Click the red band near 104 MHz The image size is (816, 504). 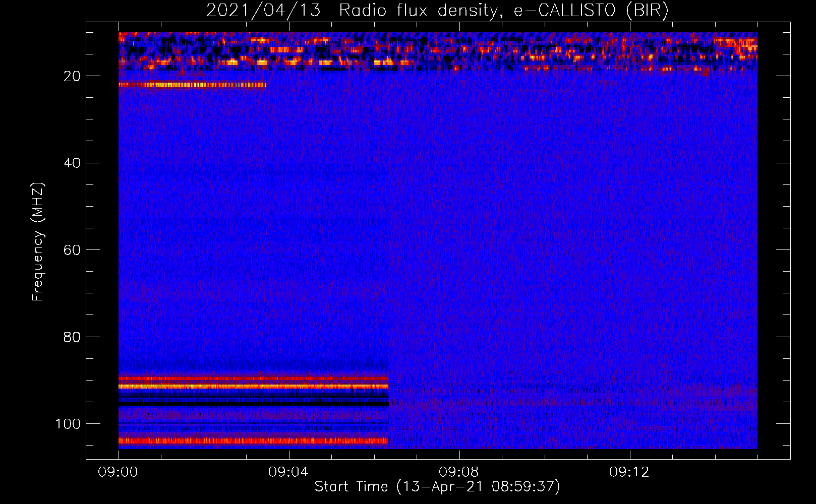254,440
